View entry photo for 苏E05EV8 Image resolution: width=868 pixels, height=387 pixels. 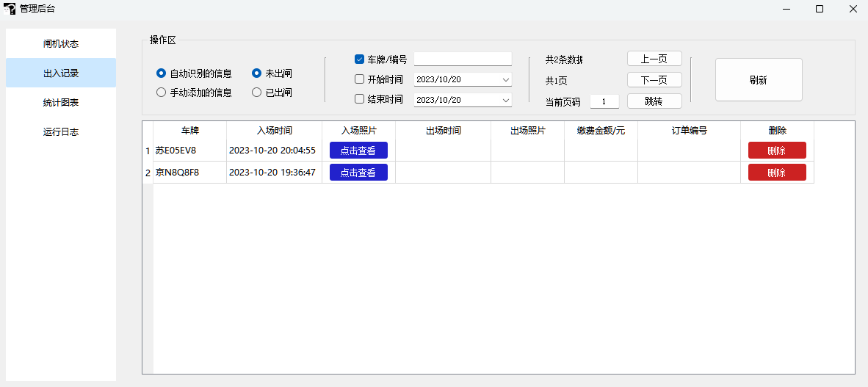click(x=358, y=150)
